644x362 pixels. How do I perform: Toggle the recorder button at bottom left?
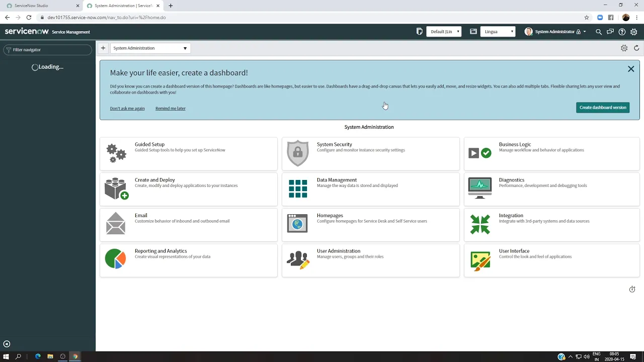pos(7,344)
